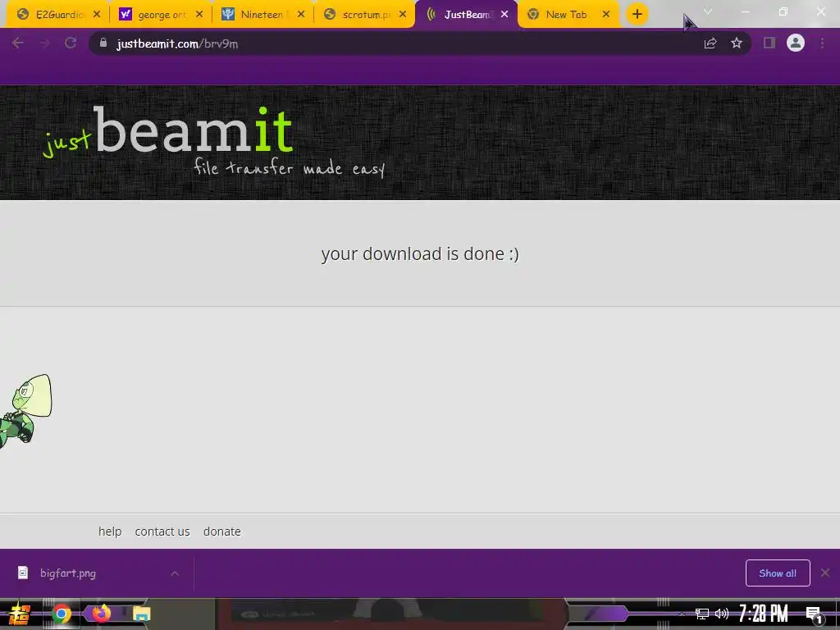The image size is (840, 630).
Task: Close the New Tab tab
Action: pyautogui.click(x=606, y=15)
